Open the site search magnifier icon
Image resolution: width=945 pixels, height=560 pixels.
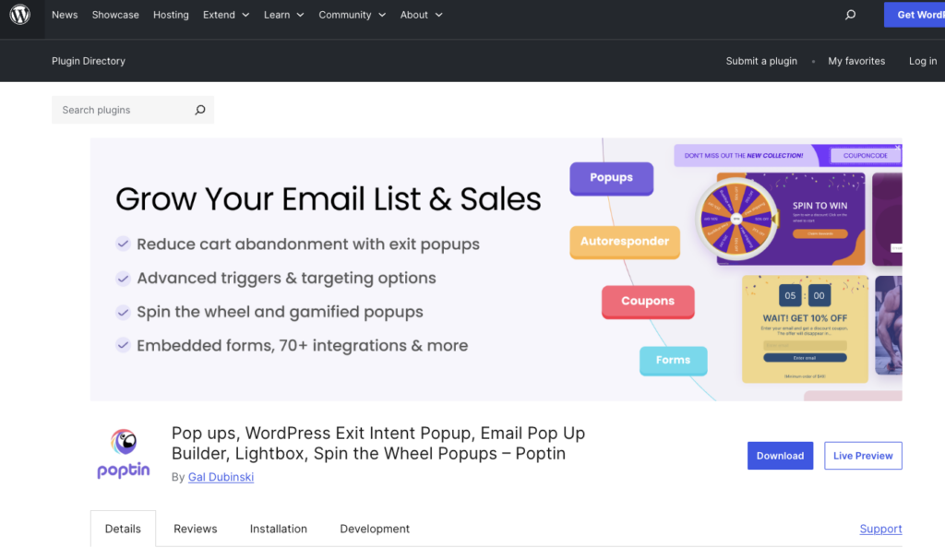(x=850, y=15)
